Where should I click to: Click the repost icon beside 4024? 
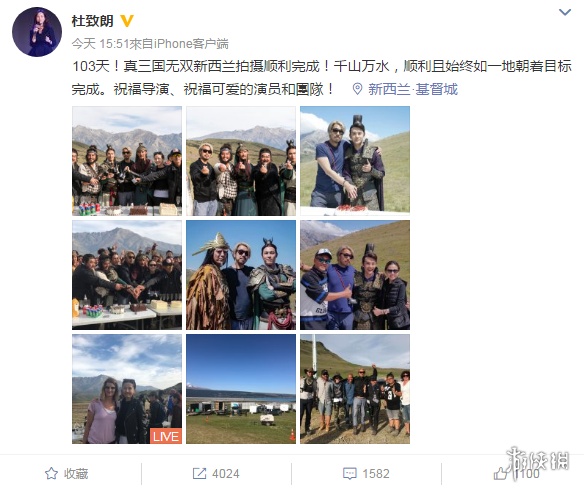[x=199, y=473]
